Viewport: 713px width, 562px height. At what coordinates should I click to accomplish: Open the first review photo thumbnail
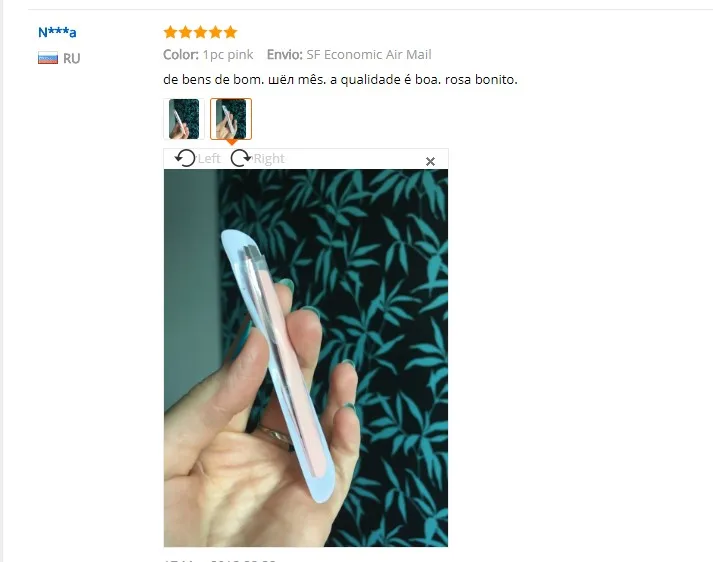point(184,119)
